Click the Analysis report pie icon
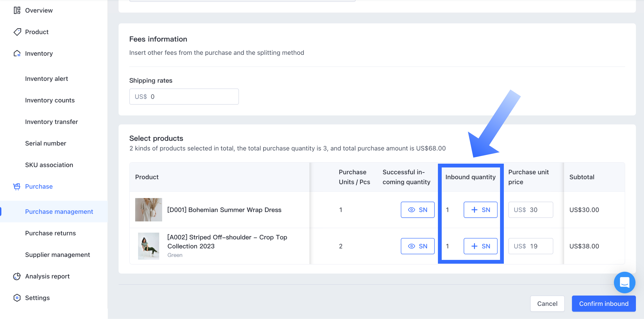The image size is (644, 319). [x=17, y=276]
